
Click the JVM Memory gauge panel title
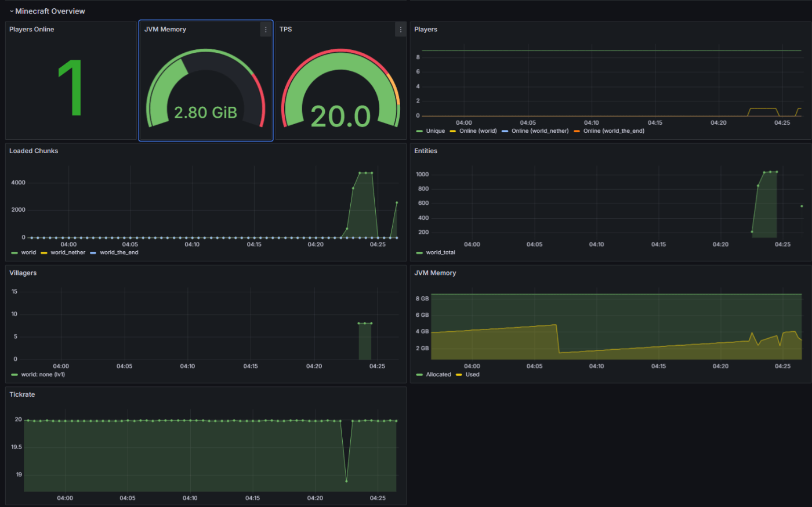click(x=165, y=30)
